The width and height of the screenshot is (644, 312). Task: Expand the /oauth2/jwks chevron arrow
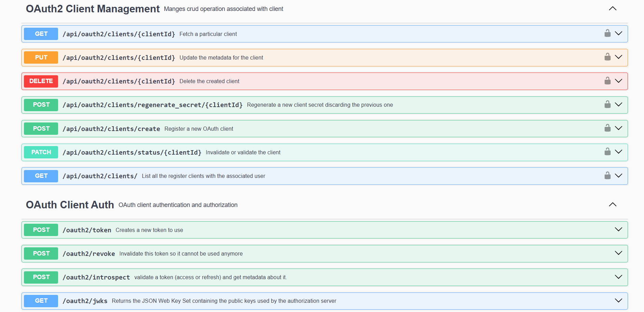pos(618,301)
